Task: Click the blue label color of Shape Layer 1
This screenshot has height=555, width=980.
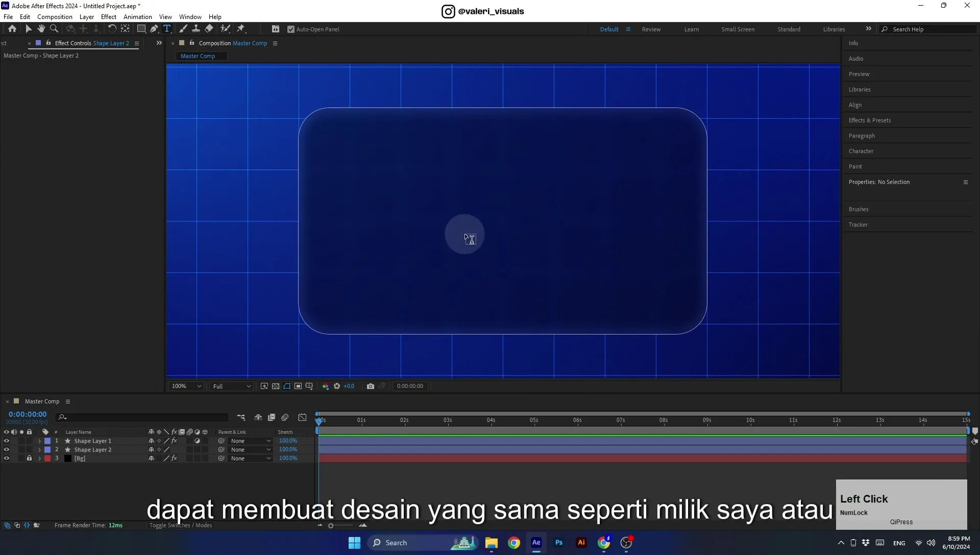Action: point(47,441)
